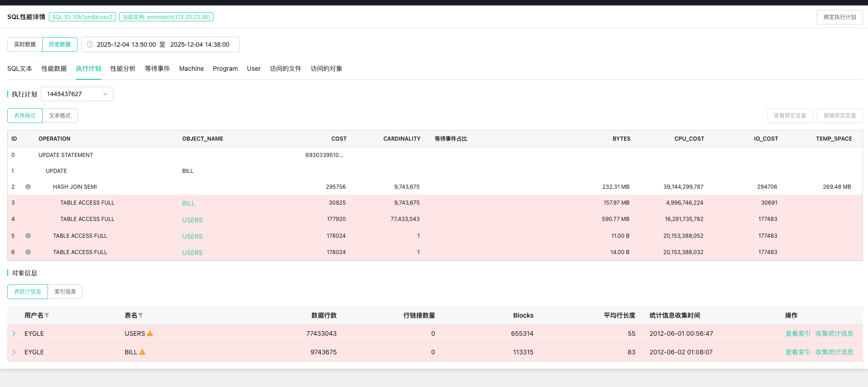Image resolution: width=868 pixels, height=387 pixels.
Task: Open BILL object link in plan row 3
Action: pos(189,203)
